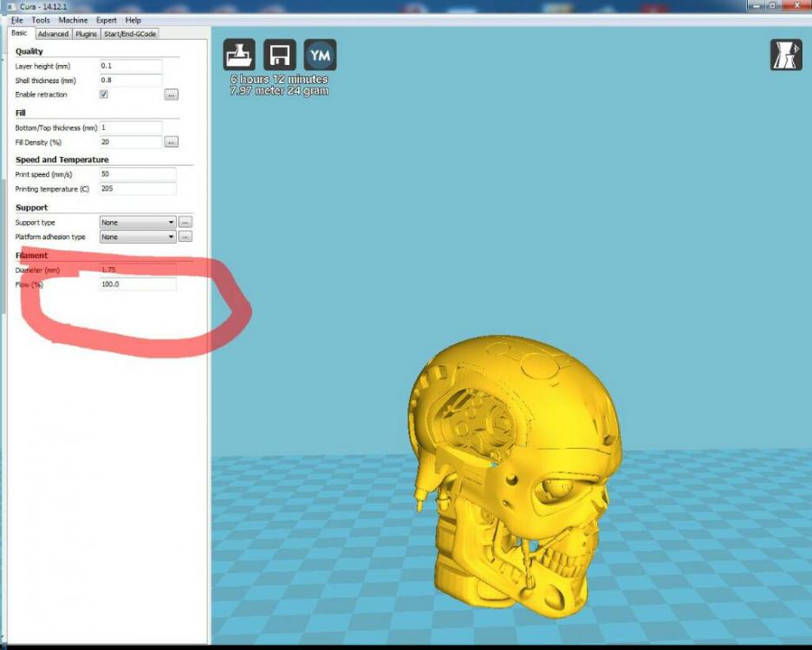The height and width of the screenshot is (650, 812).
Task: Open the File menu
Action: [x=17, y=20]
